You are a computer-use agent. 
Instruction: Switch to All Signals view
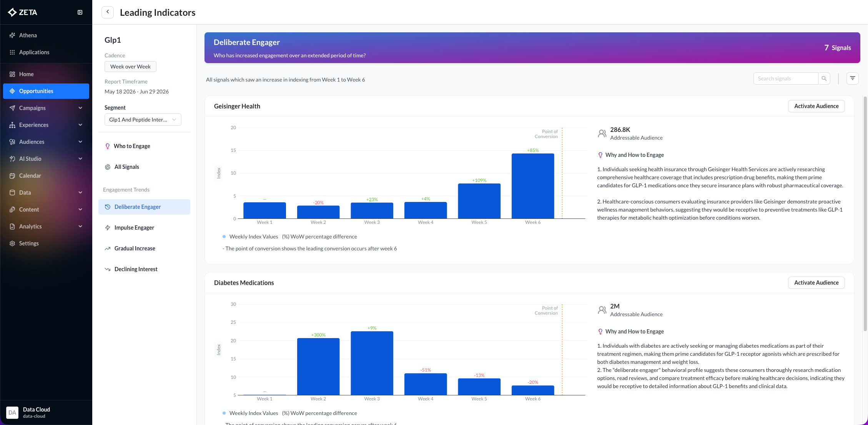(x=144, y=167)
